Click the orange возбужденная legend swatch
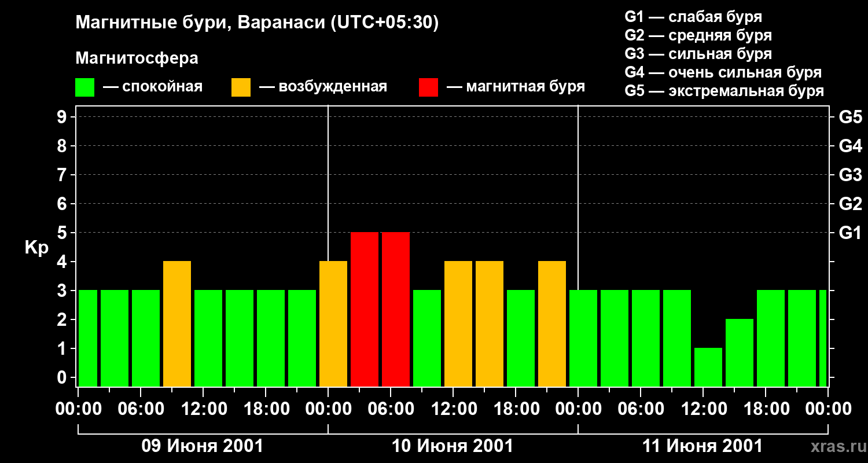Screen dimensions: 868x463 (x=241, y=87)
